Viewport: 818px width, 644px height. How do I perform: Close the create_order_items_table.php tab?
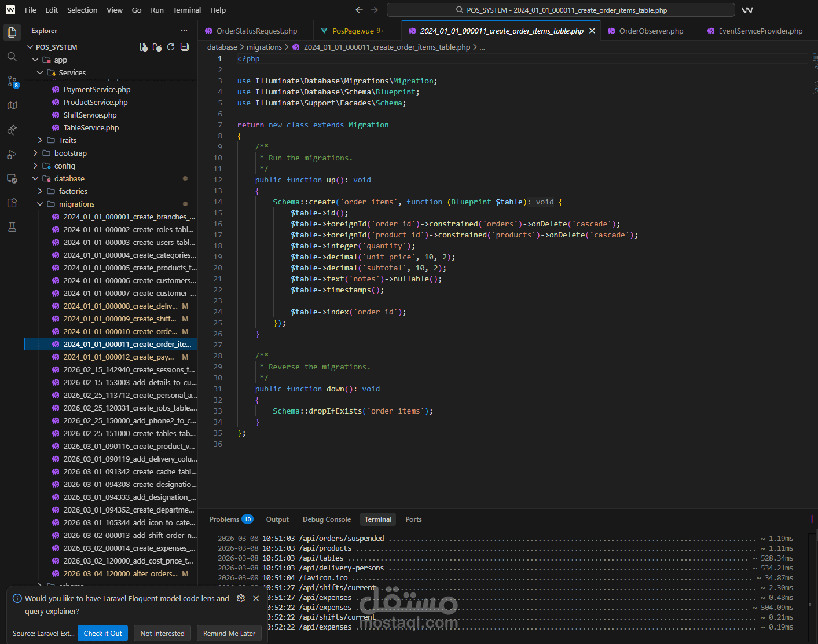[592, 31]
